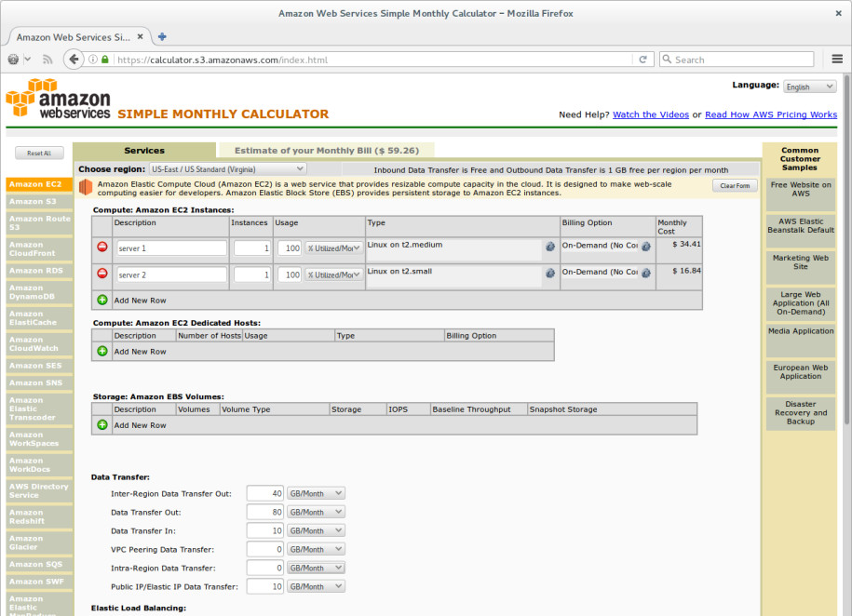The width and height of the screenshot is (852, 616).
Task: Remove the server 1 EC2 instance row
Action: [102, 247]
